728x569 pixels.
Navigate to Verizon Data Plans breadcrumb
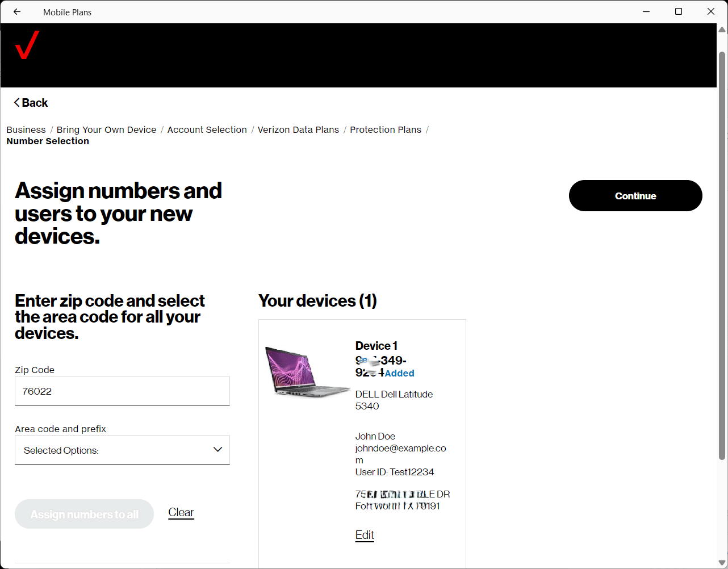pyautogui.click(x=298, y=129)
